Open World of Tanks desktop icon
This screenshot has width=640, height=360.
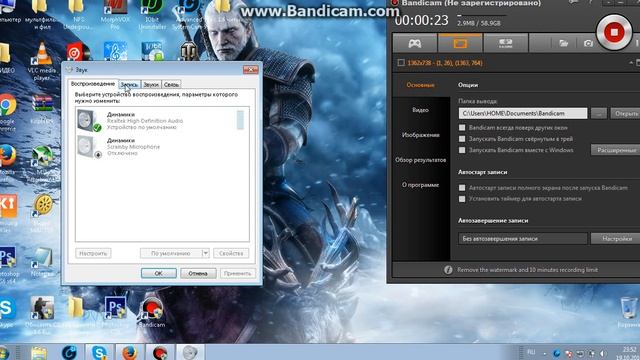click(x=189, y=52)
